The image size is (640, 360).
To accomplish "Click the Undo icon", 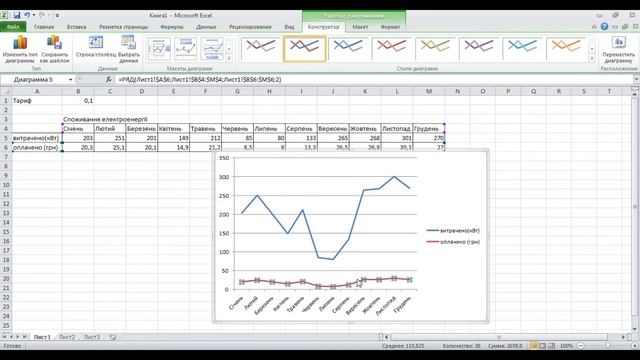I will (27, 16).
